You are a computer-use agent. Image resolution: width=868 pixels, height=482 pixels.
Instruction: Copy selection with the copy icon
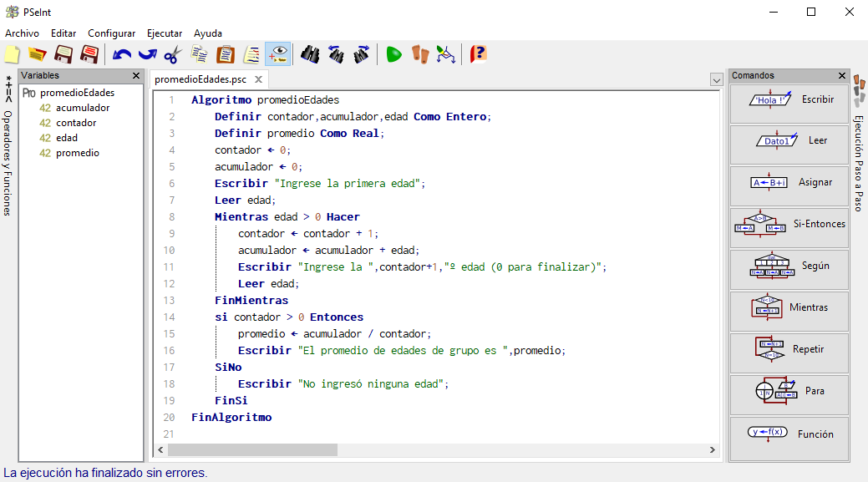click(x=200, y=54)
